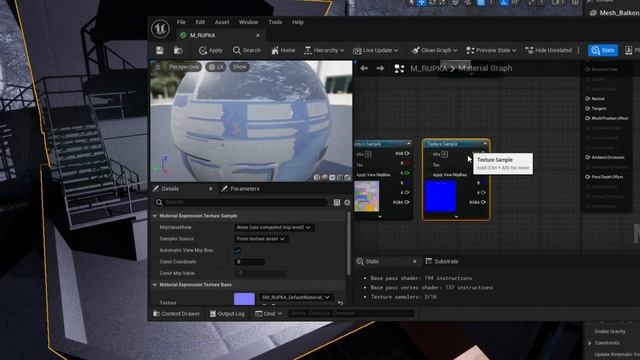Click RGBA output pin on selected Texture Sample
Image resolution: width=640 pixels, height=360 pixels.
(x=483, y=202)
